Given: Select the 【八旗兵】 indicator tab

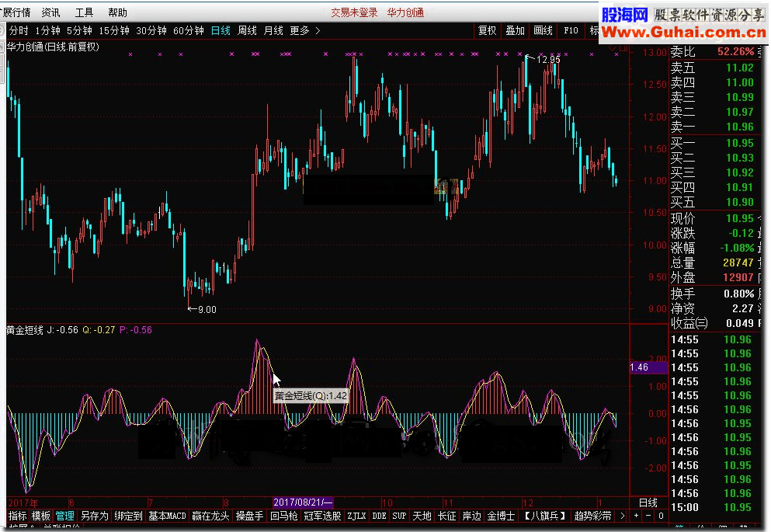Looking at the screenshot, I should [x=545, y=516].
